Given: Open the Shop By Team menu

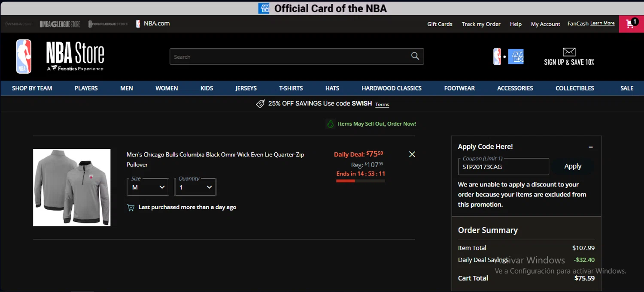Looking at the screenshot, I should (32, 88).
